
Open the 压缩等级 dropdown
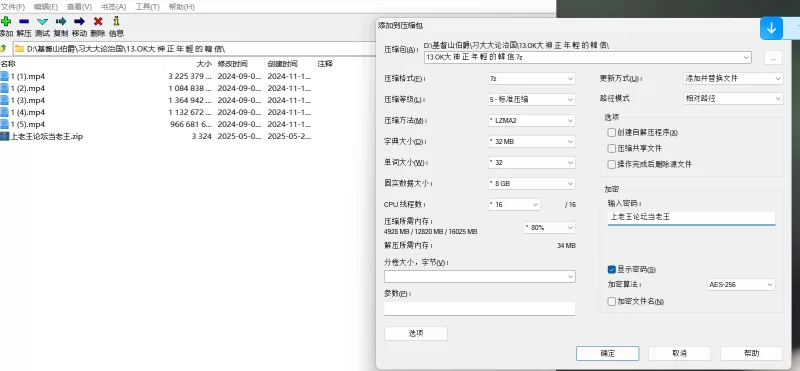tap(531, 100)
